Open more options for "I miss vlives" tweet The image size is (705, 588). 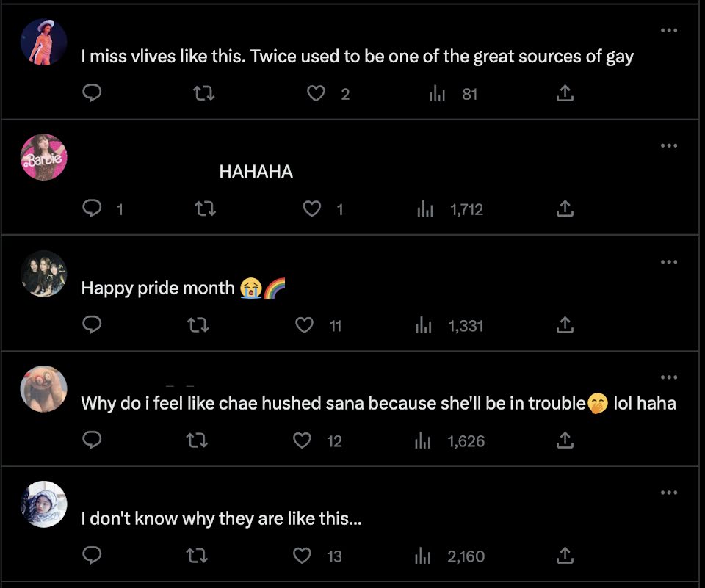click(669, 30)
